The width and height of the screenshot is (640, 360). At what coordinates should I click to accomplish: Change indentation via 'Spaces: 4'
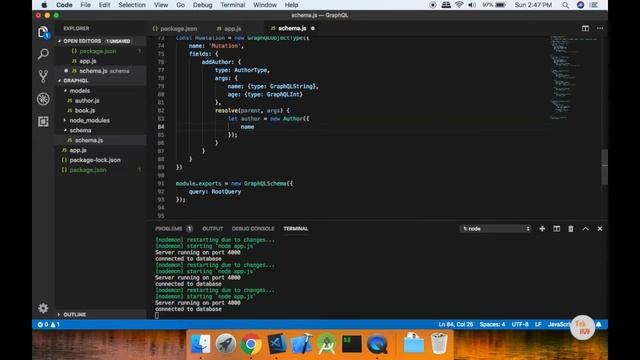pyautogui.click(x=492, y=324)
